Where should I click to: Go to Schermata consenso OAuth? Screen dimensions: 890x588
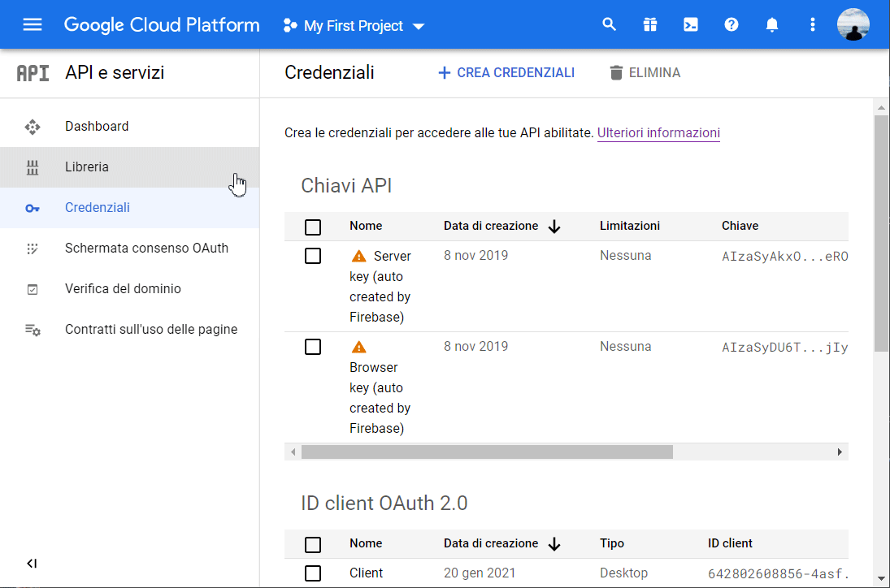click(x=146, y=249)
